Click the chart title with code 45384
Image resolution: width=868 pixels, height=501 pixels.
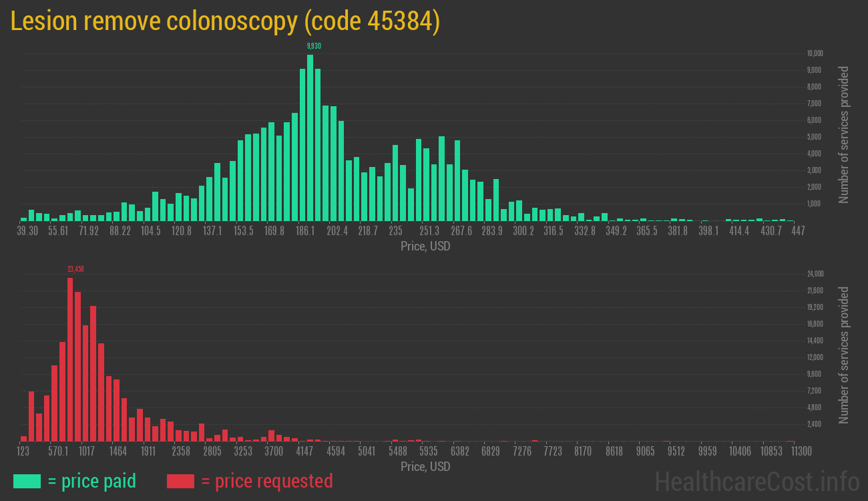click(225, 21)
